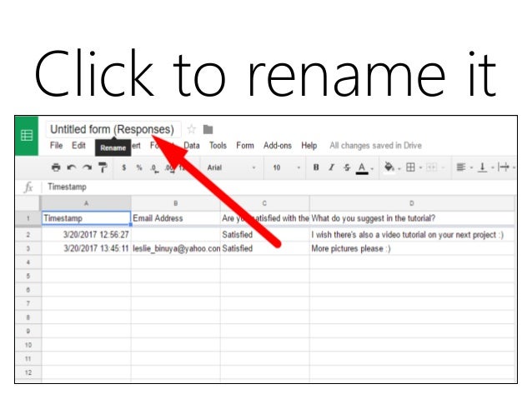Image resolution: width=532 pixels, height=399 pixels.
Task: Click the leslie_binuya@yahoo.com cell
Action: point(175,248)
